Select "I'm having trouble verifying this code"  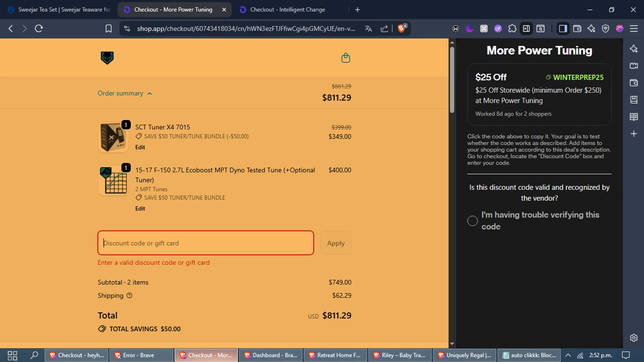(x=472, y=221)
